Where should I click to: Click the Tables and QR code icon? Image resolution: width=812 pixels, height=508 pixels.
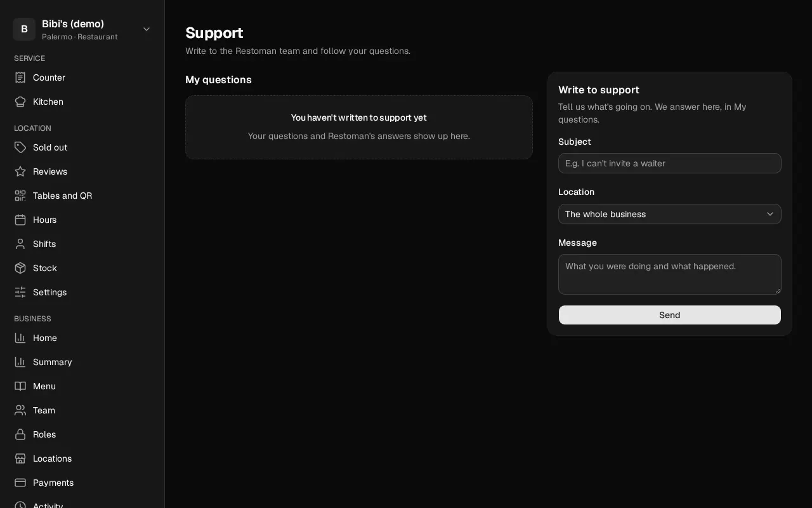[x=20, y=196]
